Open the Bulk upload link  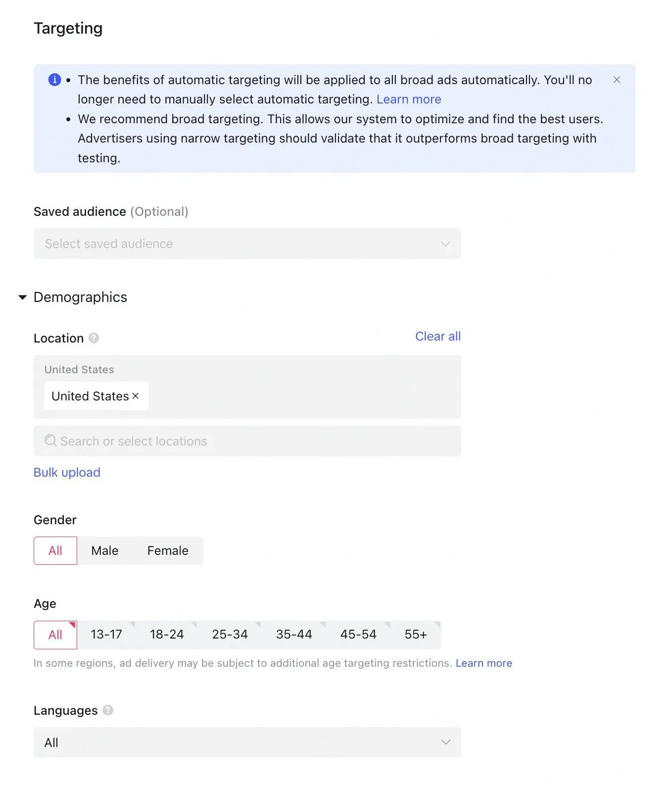[x=67, y=472]
